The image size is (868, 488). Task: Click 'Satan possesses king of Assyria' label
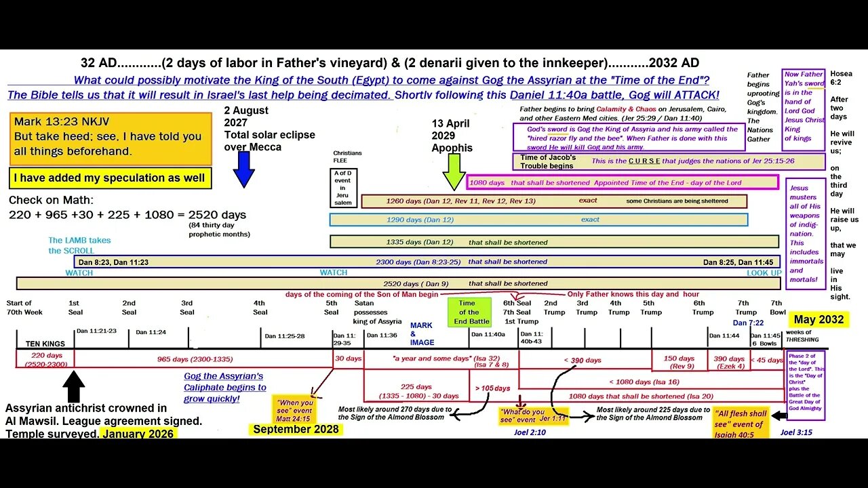tap(378, 312)
